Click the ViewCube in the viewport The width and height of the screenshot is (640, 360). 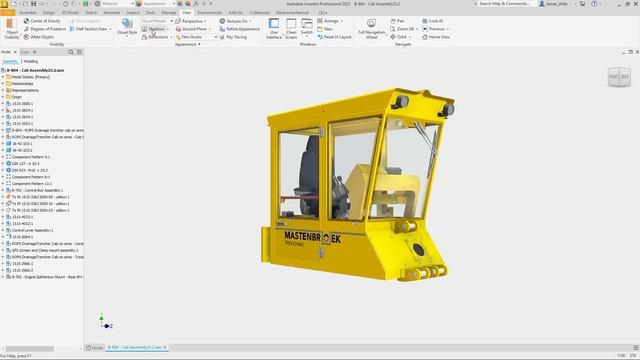619,77
